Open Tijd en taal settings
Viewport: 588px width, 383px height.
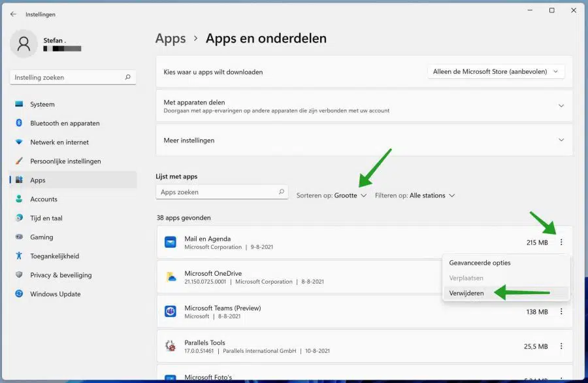[73, 218]
